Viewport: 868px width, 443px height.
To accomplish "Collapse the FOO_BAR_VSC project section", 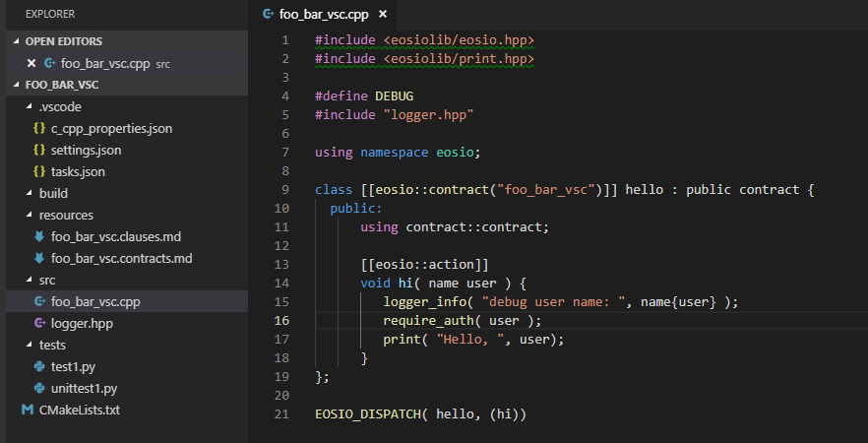I will (16, 86).
